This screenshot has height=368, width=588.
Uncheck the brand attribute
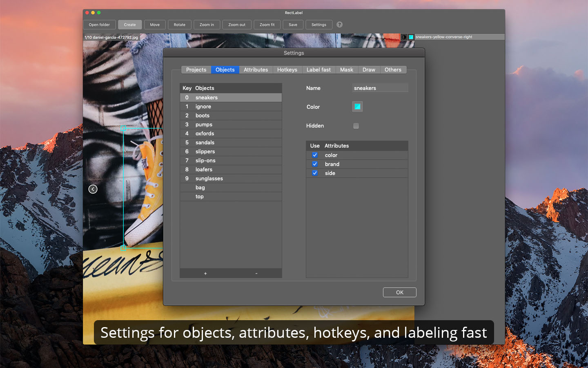click(x=315, y=164)
